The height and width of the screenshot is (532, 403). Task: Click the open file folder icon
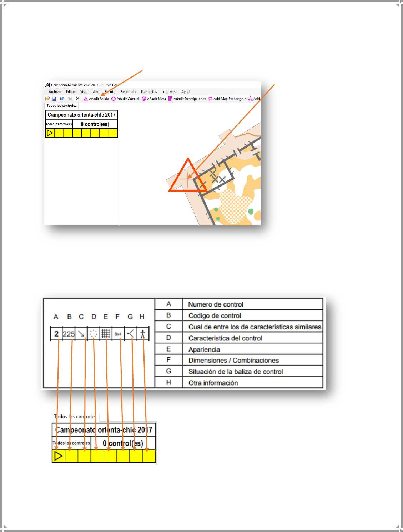point(47,99)
